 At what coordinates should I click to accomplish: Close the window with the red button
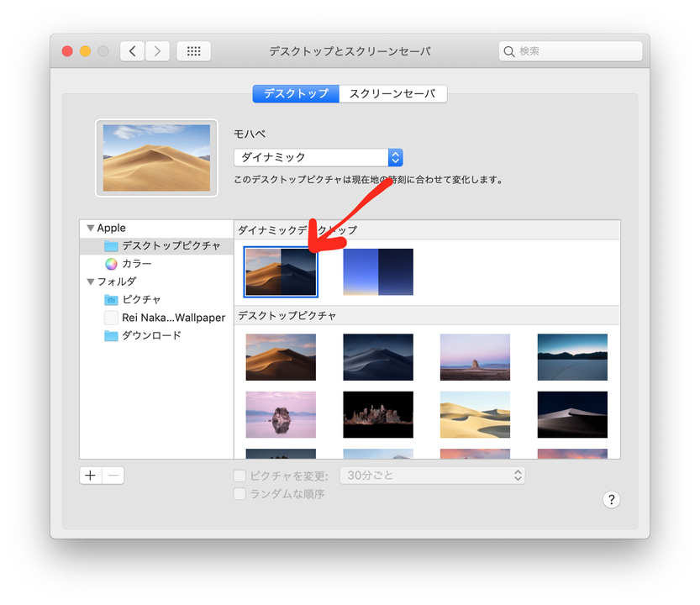pyautogui.click(x=67, y=51)
